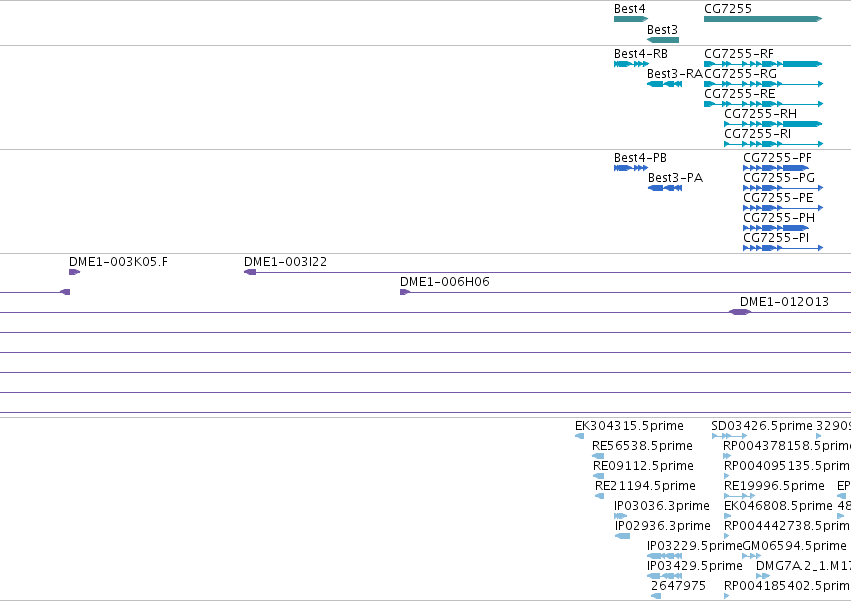The image size is (851, 601).
Task: Click the IP02936.3prime EST label
Action: (663, 526)
